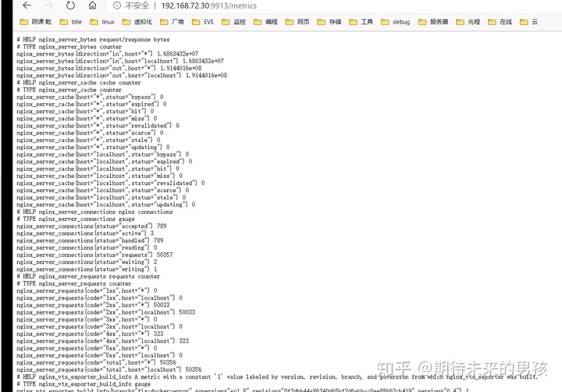Focus the address bar with 192.168.72.30:9913/metrics

[209, 5]
